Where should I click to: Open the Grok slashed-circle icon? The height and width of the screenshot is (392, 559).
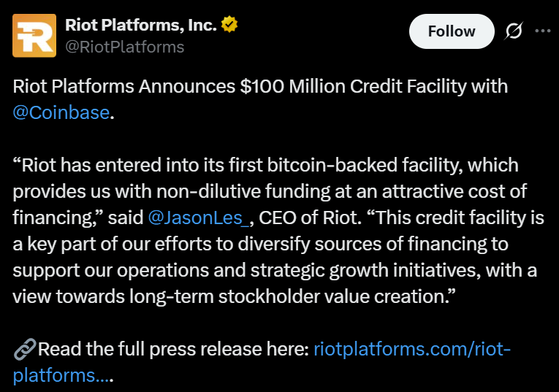[513, 31]
